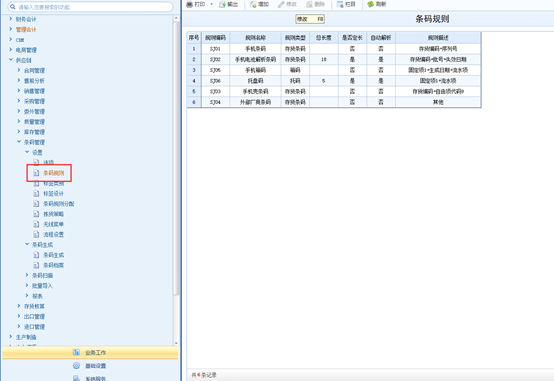Expand the 报表 folder
The width and height of the screenshot is (554, 381).
27,295
